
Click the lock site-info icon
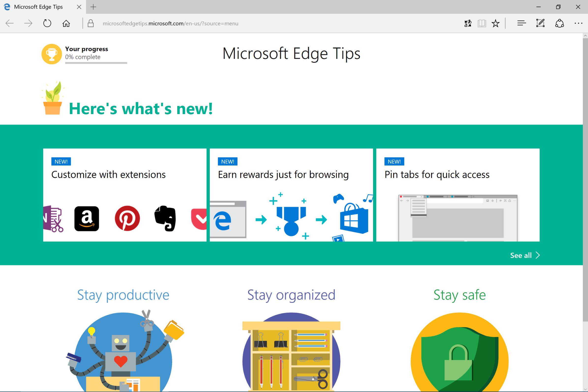[x=91, y=23]
